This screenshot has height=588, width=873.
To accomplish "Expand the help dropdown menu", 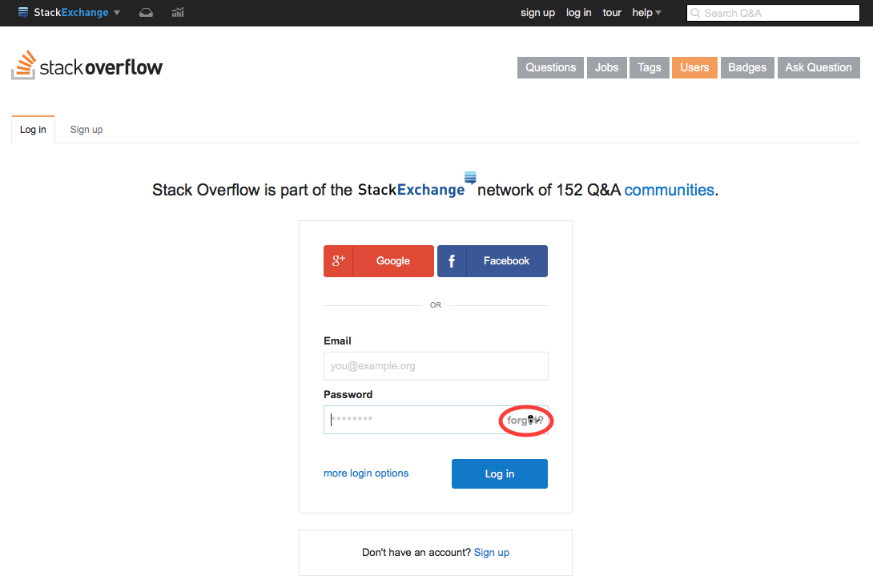I will pyautogui.click(x=646, y=13).
